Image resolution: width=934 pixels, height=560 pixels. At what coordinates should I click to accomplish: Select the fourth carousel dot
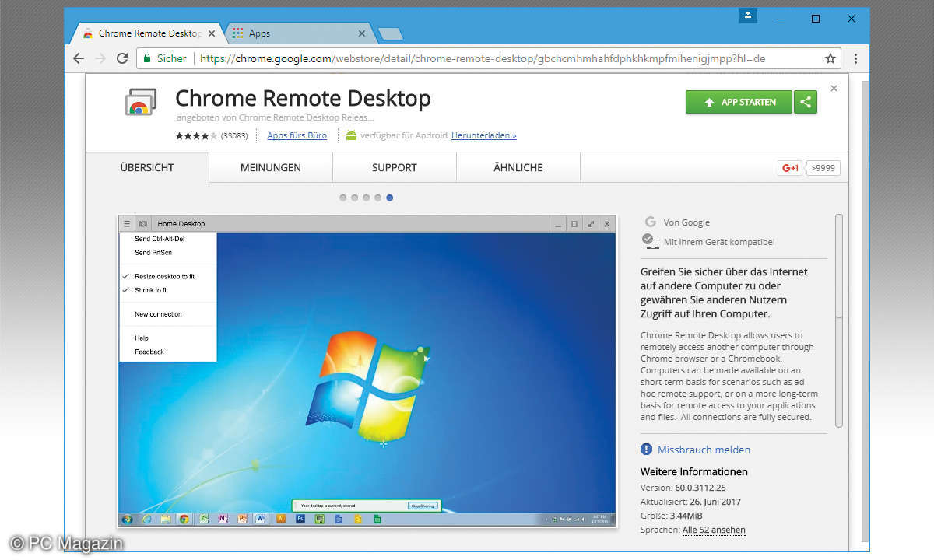[378, 198]
